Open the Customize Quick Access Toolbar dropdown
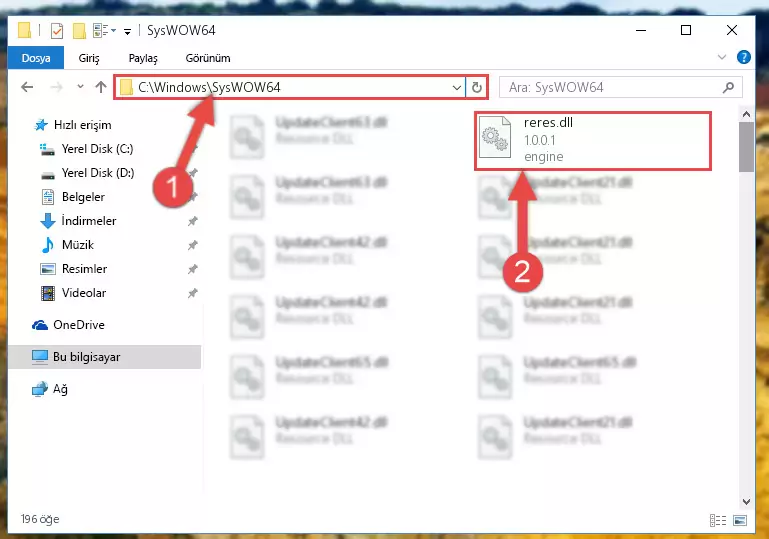 point(128,32)
